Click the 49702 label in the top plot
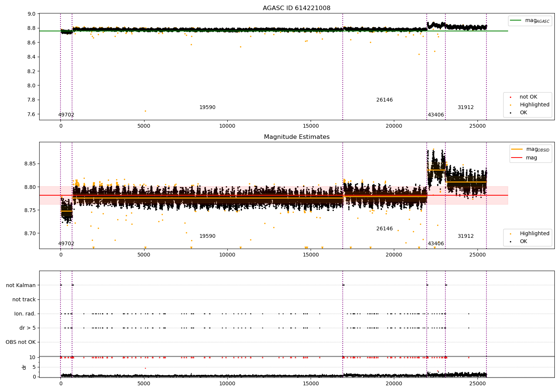Screen dimensions: 560x392 pyautogui.click(x=66, y=115)
